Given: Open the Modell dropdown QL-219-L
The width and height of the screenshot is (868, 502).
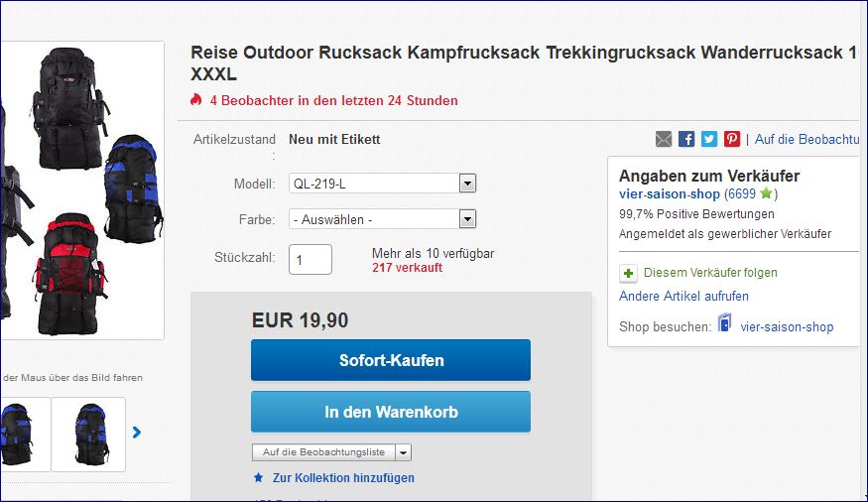Looking at the screenshot, I should pyautogui.click(x=383, y=184).
